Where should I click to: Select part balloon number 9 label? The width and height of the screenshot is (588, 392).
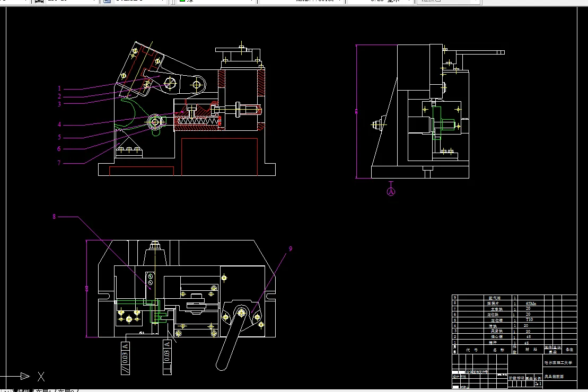[x=290, y=249]
